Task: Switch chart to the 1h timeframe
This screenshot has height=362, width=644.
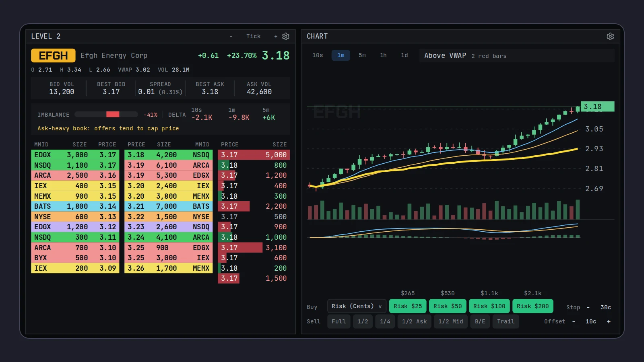Action: (383, 55)
